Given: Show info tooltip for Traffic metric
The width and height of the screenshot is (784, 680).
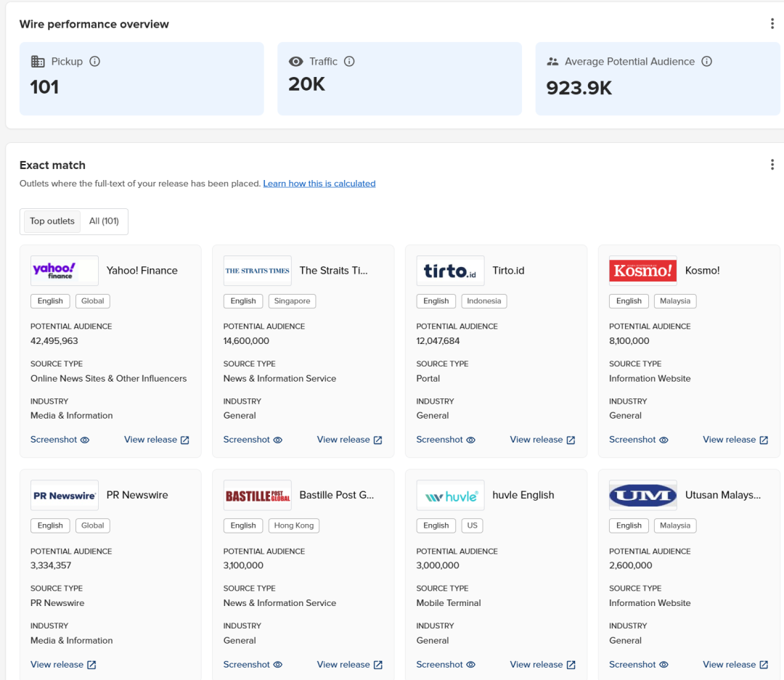Looking at the screenshot, I should point(349,62).
